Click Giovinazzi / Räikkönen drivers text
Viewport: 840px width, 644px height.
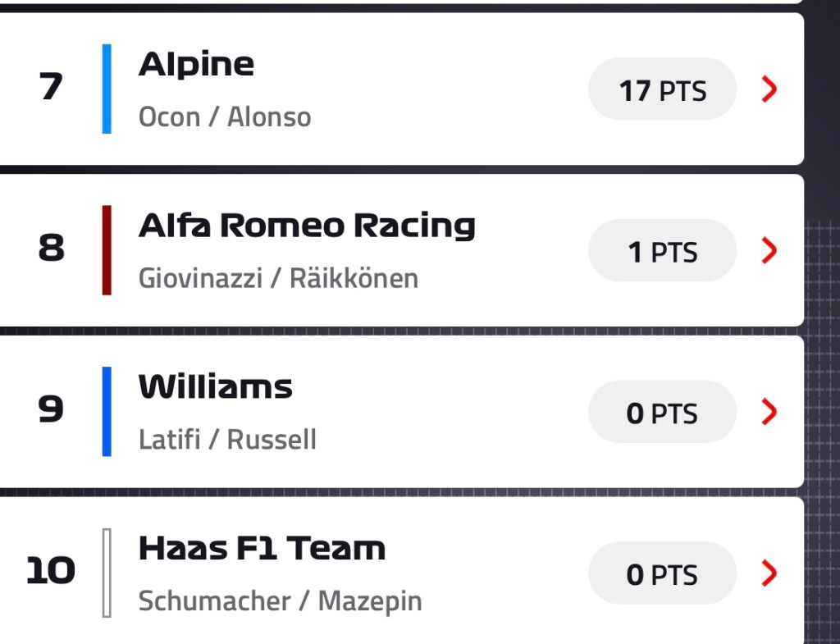tap(278, 279)
